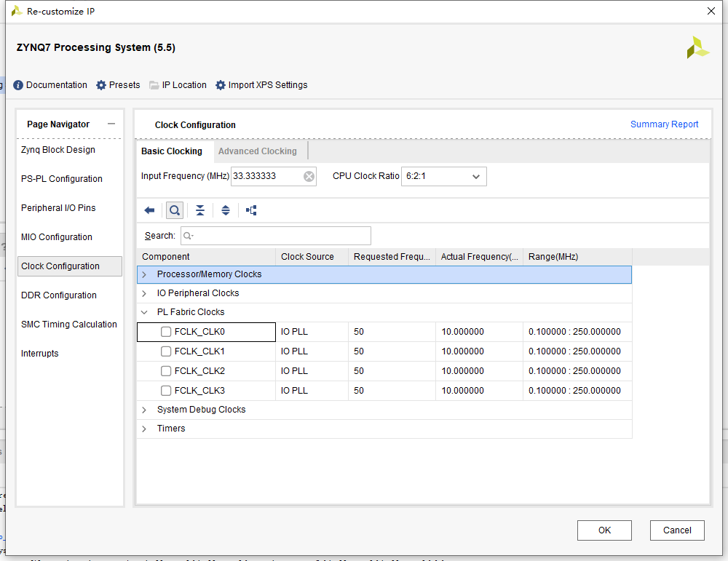Collapse PL Fabric Clocks row

pyautogui.click(x=144, y=312)
